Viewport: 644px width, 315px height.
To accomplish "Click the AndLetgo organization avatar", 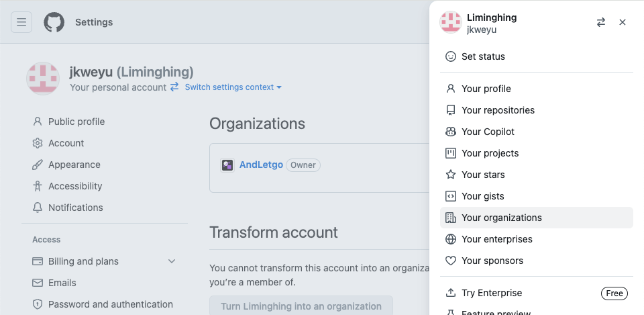I will point(227,165).
